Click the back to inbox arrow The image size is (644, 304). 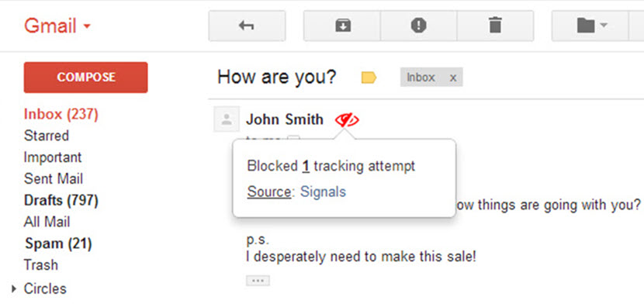click(x=247, y=26)
